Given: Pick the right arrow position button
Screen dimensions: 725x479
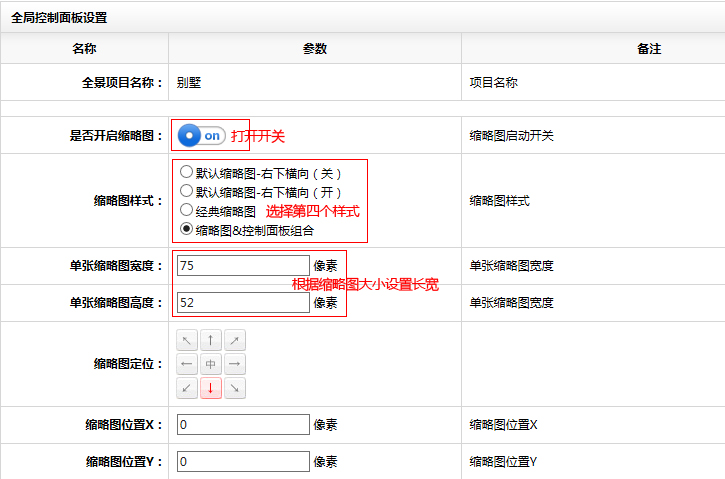Looking at the screenshot, I should [234, 364].
